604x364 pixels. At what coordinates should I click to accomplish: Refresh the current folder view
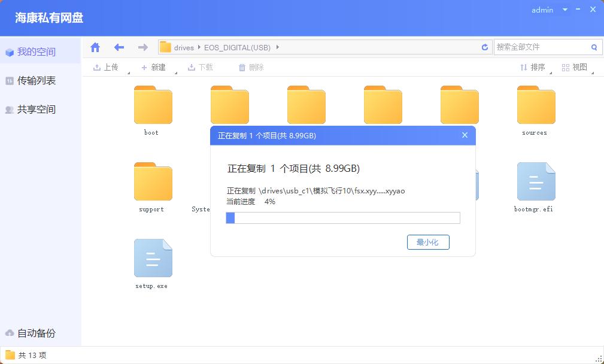[484, 47]
